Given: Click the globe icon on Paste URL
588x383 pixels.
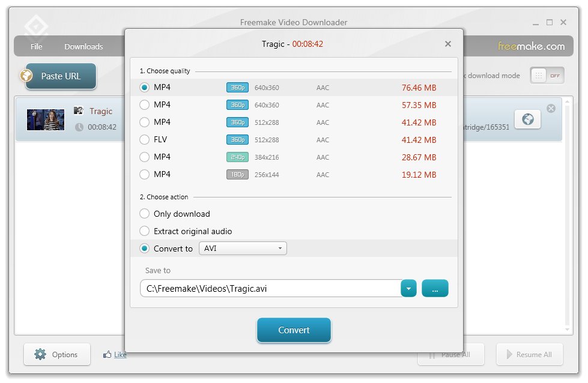Looking at the screenshot, I should coord(26,75).
